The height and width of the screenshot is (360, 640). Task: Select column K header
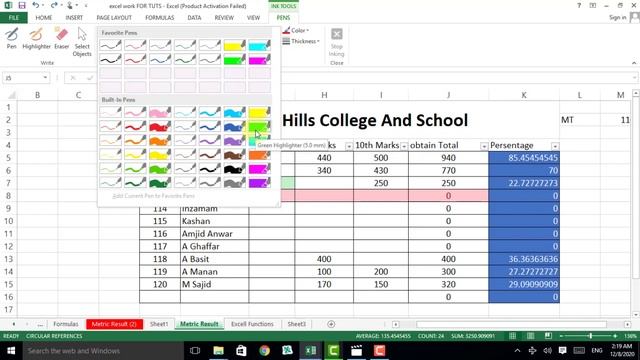(524, 95)
